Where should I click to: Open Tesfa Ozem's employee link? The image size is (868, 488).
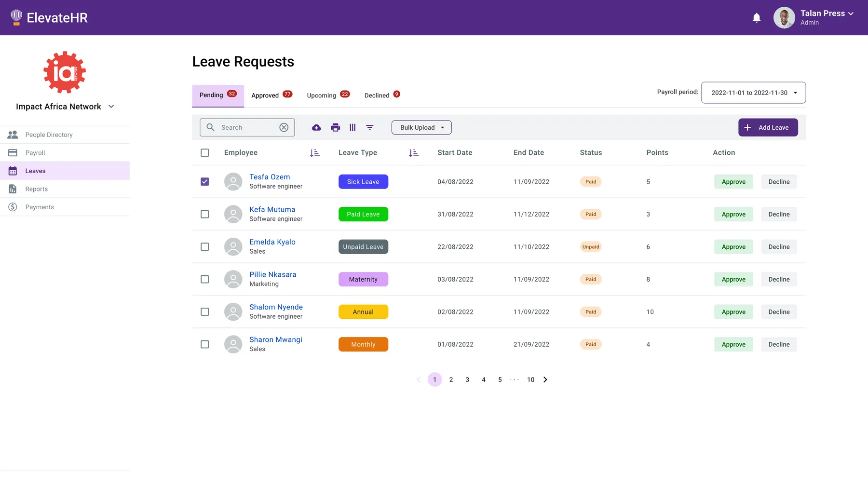(x=270, y=177)
